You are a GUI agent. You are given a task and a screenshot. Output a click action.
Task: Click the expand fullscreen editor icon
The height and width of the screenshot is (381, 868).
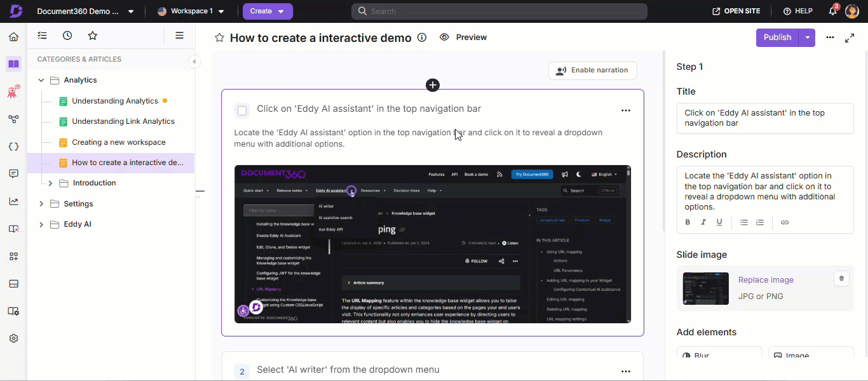point(850,38)
